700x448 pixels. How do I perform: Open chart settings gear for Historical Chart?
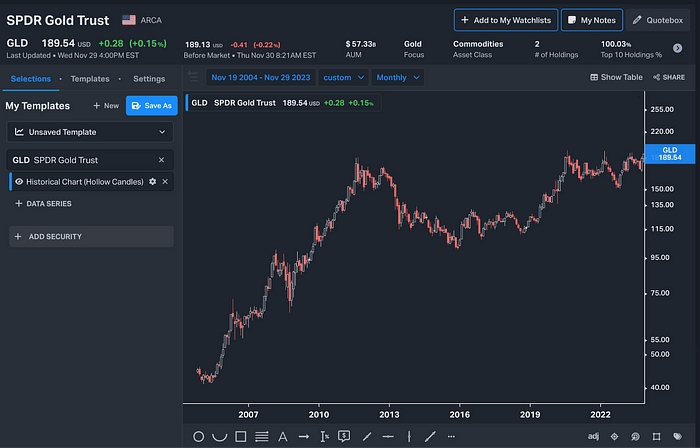pos(153,182)
